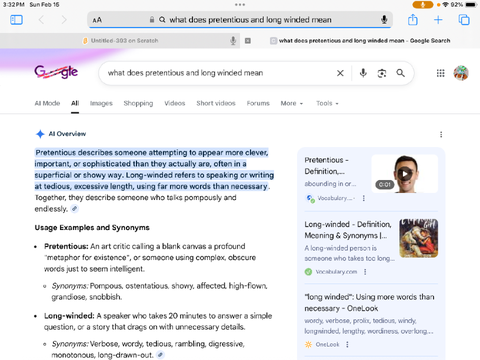Switch to Short videos results
Screen dimensions: 480x360
click(216, 103)
